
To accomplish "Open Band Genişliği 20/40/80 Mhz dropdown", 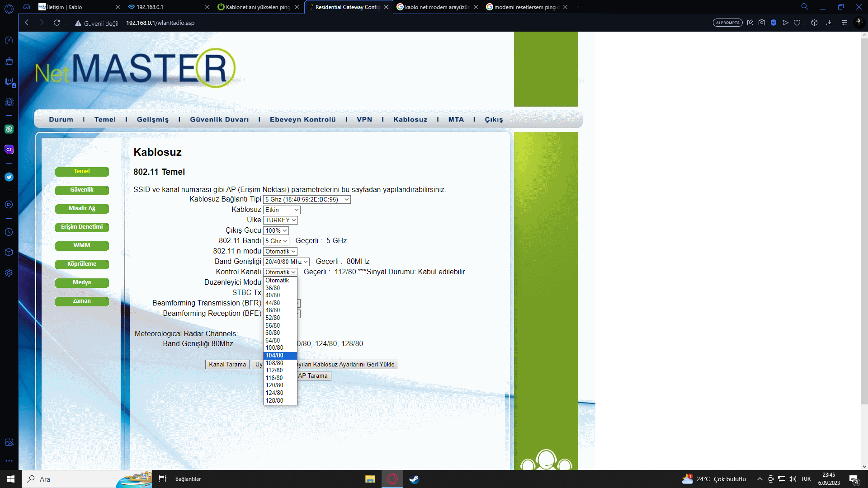I will pyautogui.click(x=286, y=262).
